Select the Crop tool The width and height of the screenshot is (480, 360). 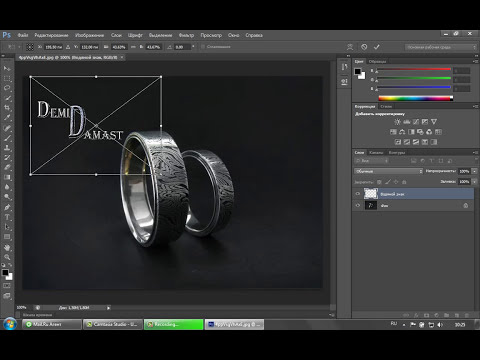(7, 108)
